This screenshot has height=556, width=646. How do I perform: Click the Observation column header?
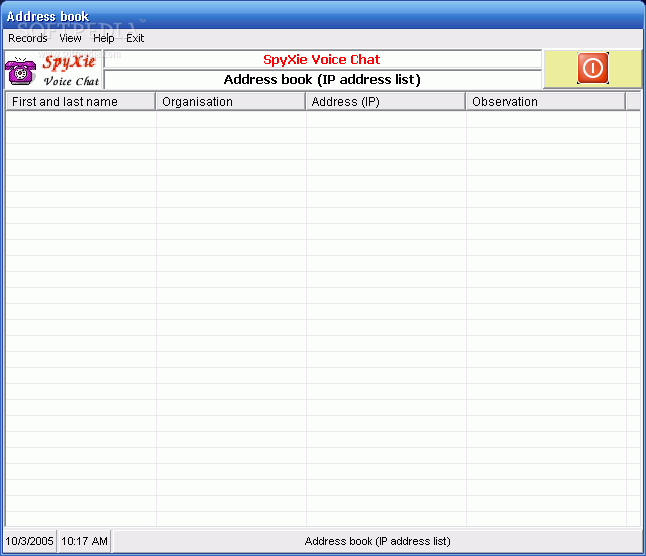tap(546, 102)
